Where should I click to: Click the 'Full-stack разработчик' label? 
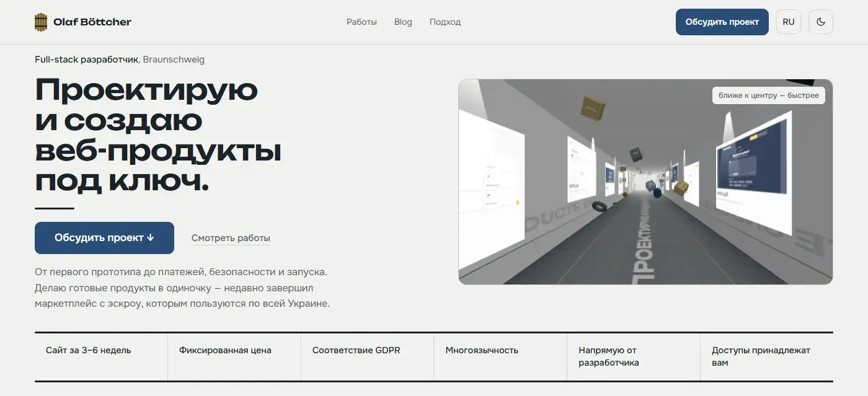[87, 59]
